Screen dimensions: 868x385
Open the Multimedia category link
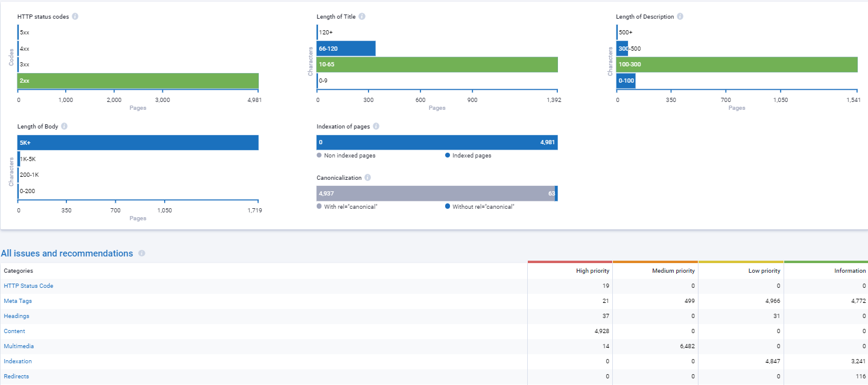[x=19, y=346]
